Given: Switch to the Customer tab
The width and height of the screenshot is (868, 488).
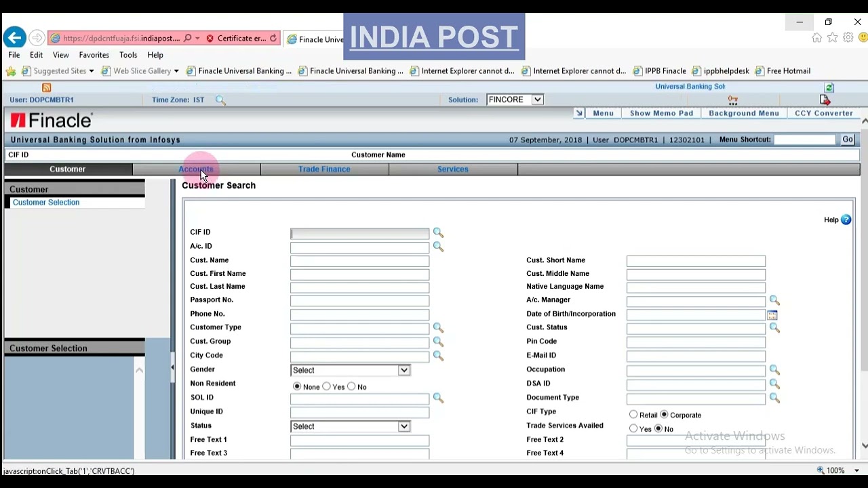Looking at the screenshot, I should click(68, 169).
